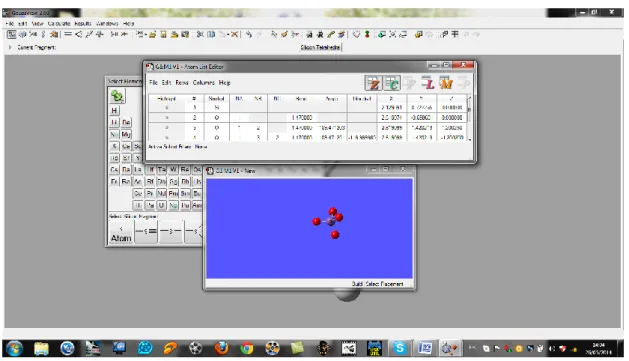Click the orange M columns icon
Image resolution: width=629 pixels, height=361 pixels.
point(446,83)
